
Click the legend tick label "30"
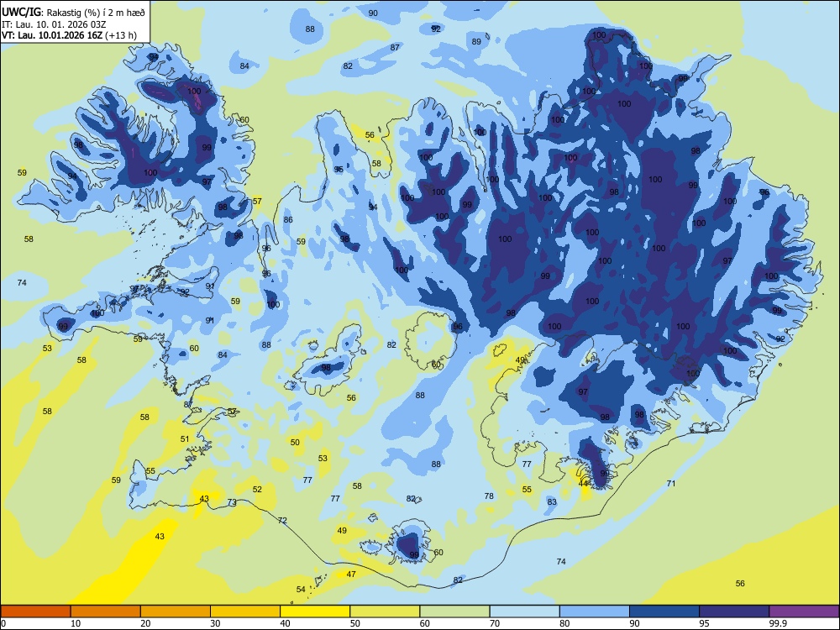[215, 623]
